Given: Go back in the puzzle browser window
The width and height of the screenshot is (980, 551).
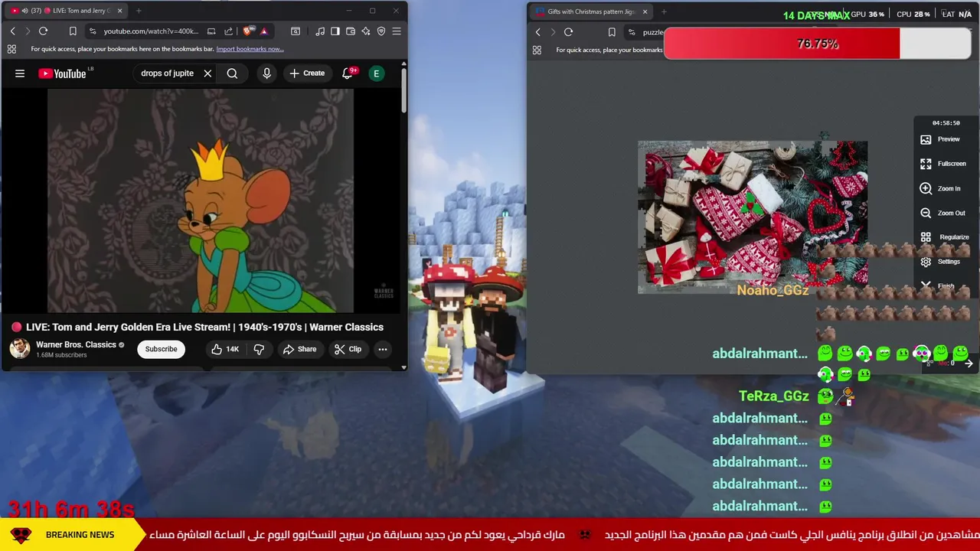Looking at the screenshot, I should click(537, 32).
